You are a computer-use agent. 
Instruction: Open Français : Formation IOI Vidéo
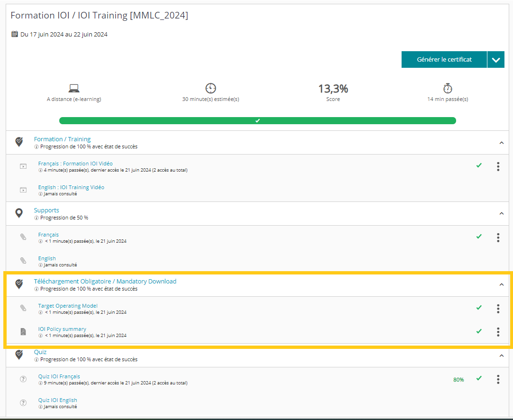point(75,164)
